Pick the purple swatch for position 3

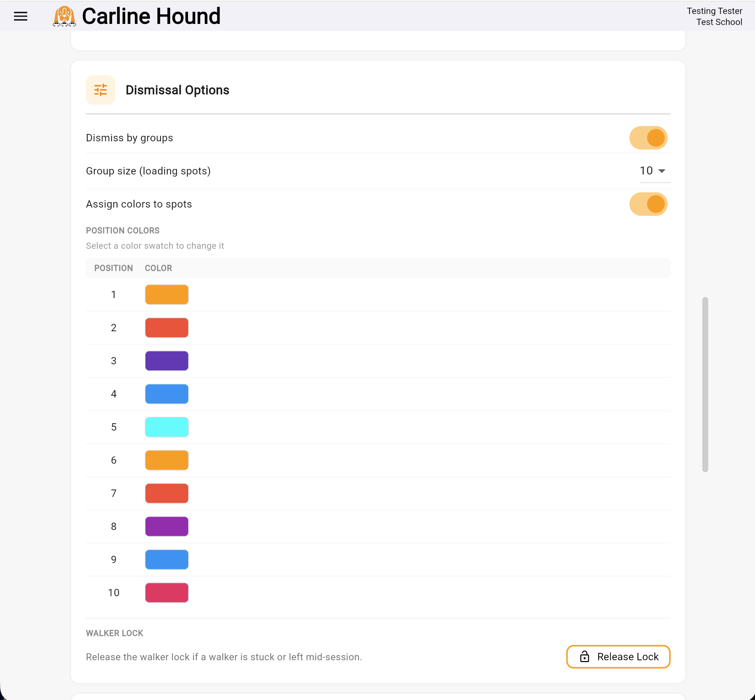point(167,361)
